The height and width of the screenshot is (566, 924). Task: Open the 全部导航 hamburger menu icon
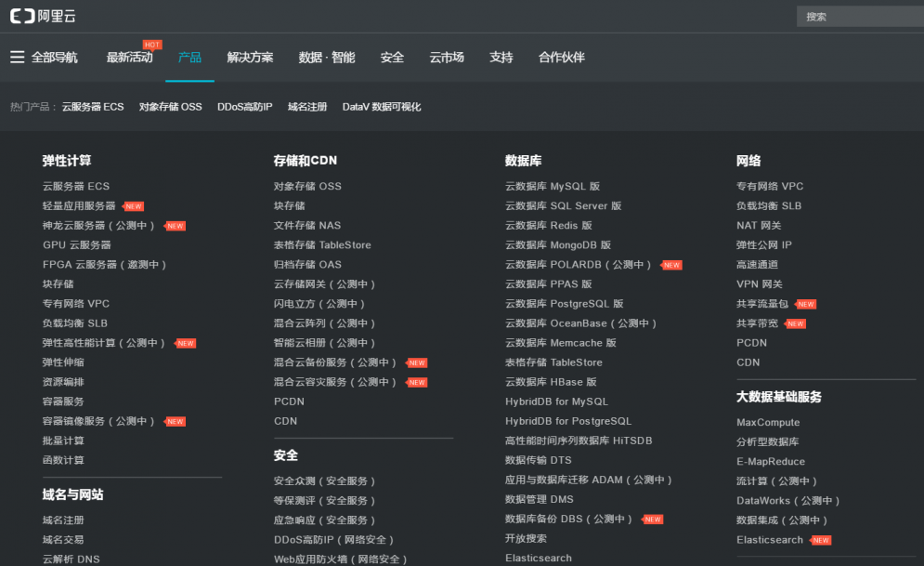pos(17,58)
